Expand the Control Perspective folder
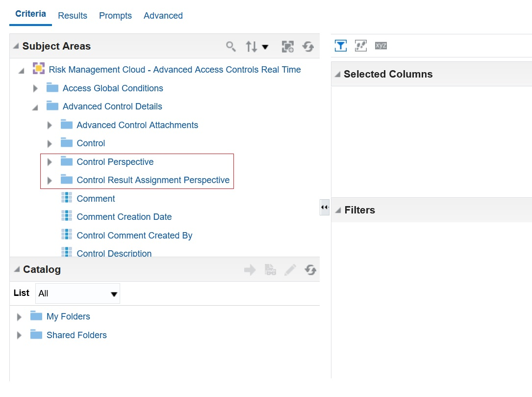This screenshot has width=532, height=397. (50, 162)
